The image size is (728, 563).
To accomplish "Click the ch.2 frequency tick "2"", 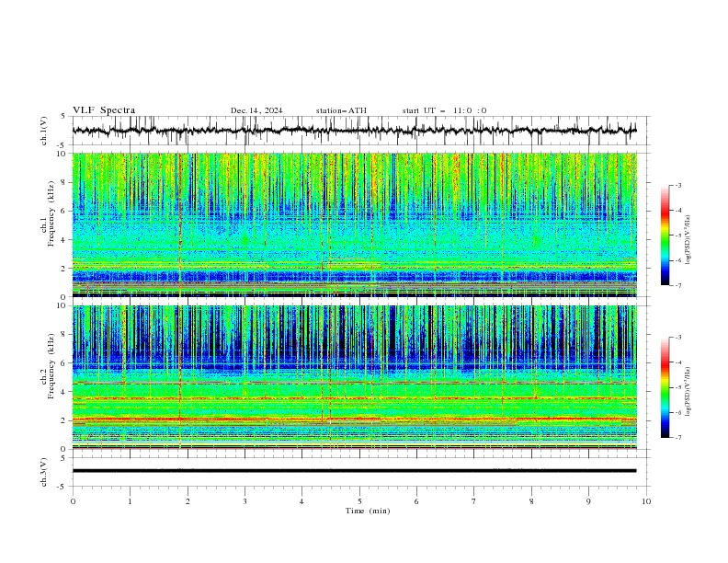I will pos(65,420).
